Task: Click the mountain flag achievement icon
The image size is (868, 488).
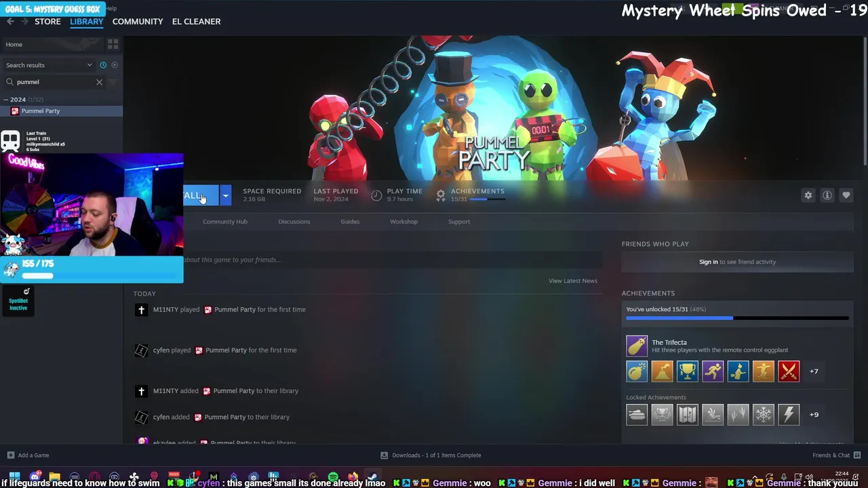Action: [x=663, y=371]
